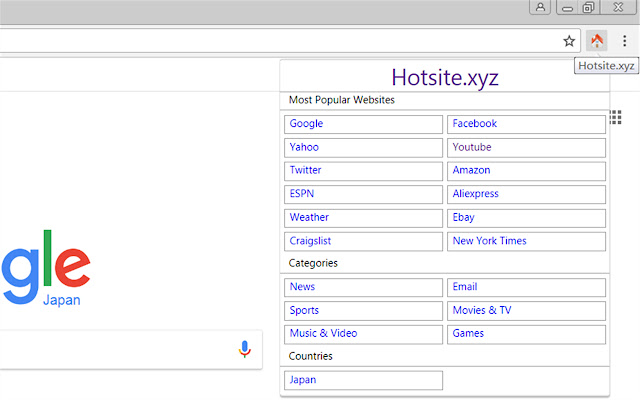Choose the Email category
The image size is (640, 400).
point(526,287)
